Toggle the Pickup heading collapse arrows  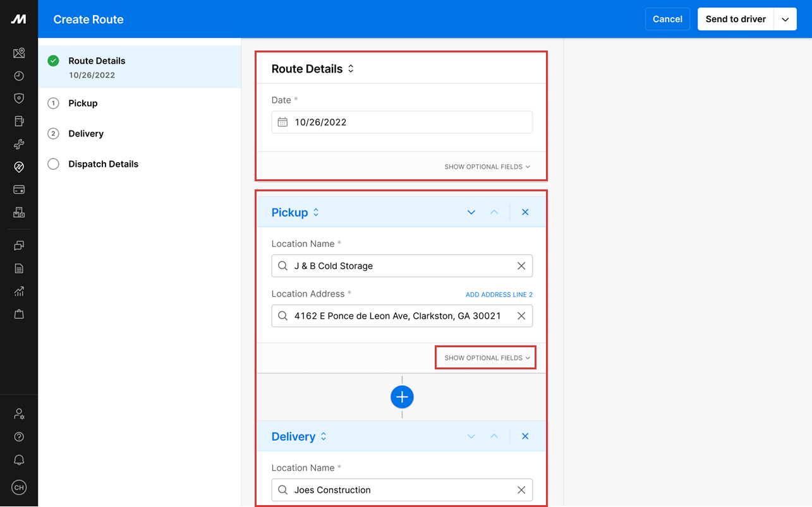(x=316, y=213)
